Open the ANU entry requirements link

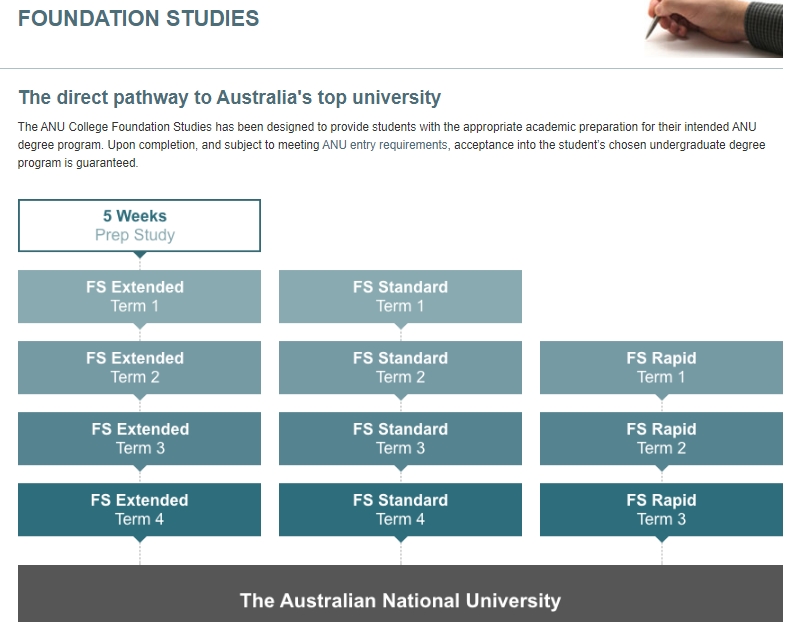tap(385, 145)
